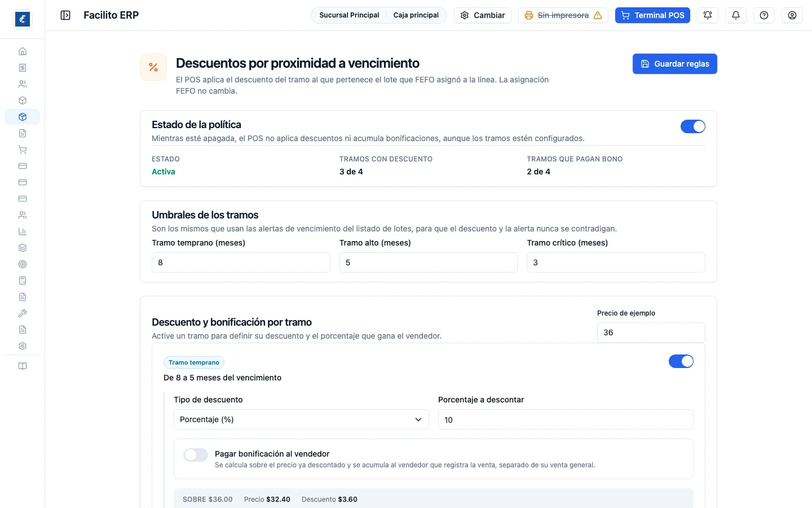This screenshot has width=812, height=508.
Task: Click the Activa status text
Action: click(x=164, y=172)
